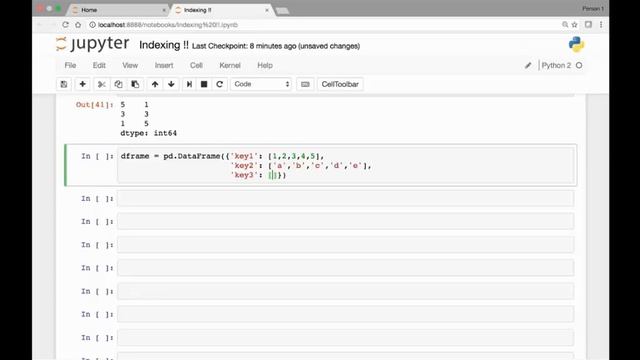Viewport: 640px width, 360px height.
Task: Click the Jupyter logo
Action: click(x=93, y=44)
